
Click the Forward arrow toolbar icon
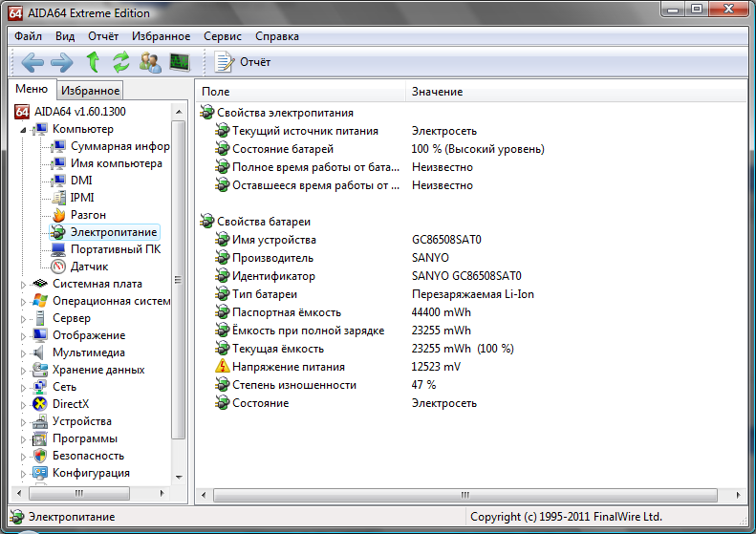pyautogui.click(x=62, y=62)
